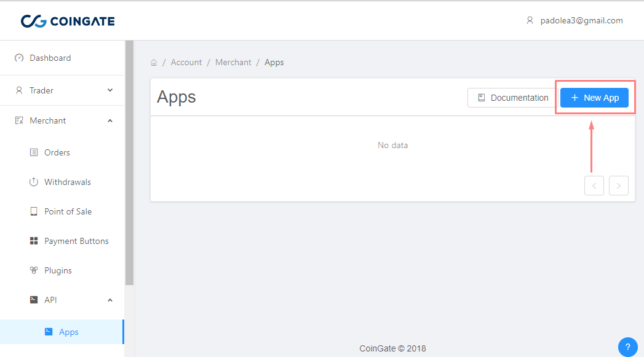The image size is (644, 357).
Task: Click the Orders list icon
Action: coord(34,152)
